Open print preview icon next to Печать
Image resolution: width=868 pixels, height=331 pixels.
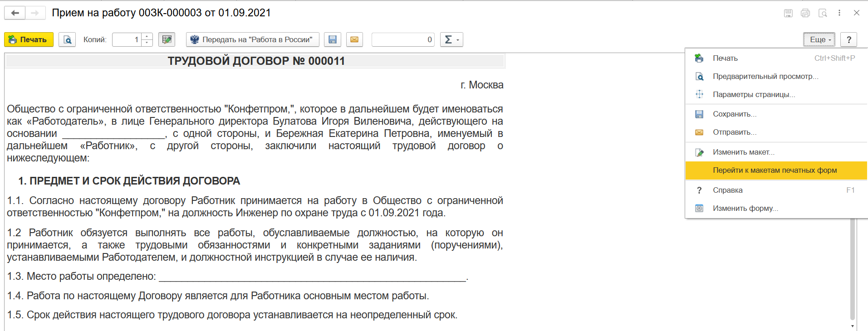coord(67,39)
